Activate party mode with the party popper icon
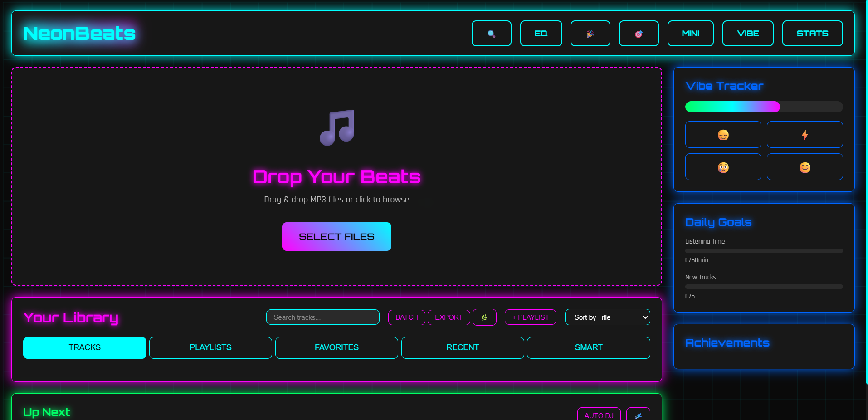 point(590,34)
